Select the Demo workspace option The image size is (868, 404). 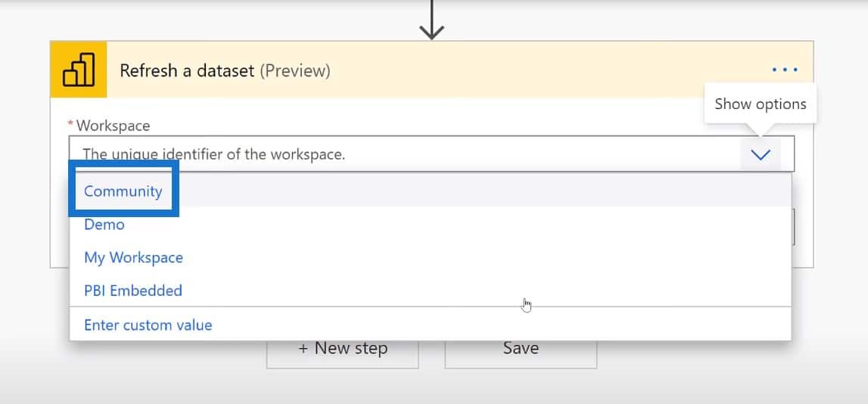pyautogui.click(x=104, y=224)
